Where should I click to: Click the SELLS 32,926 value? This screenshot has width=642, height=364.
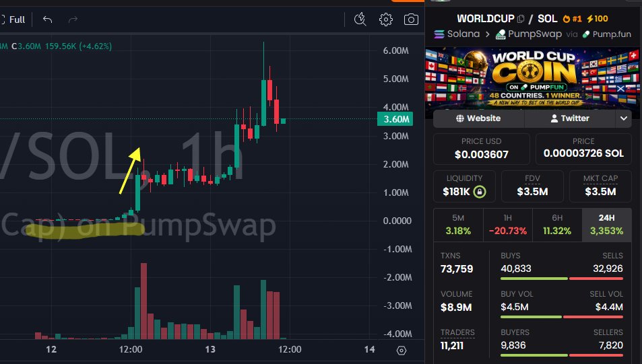pyautogui.click(x=608, y=268)
